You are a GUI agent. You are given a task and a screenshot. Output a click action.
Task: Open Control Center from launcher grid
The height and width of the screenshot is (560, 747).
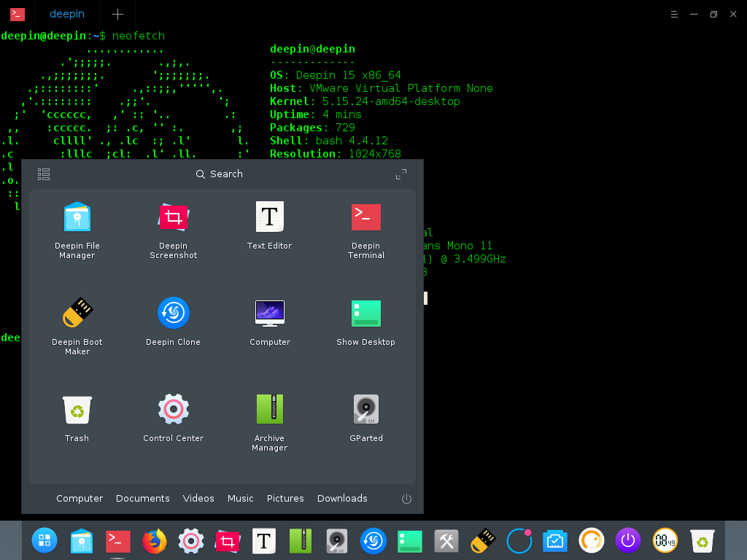tap(174, 418)
